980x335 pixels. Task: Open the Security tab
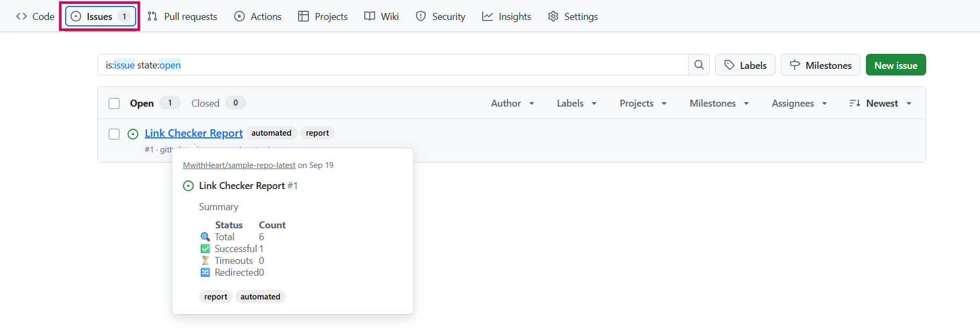click(x=441, y=17)
